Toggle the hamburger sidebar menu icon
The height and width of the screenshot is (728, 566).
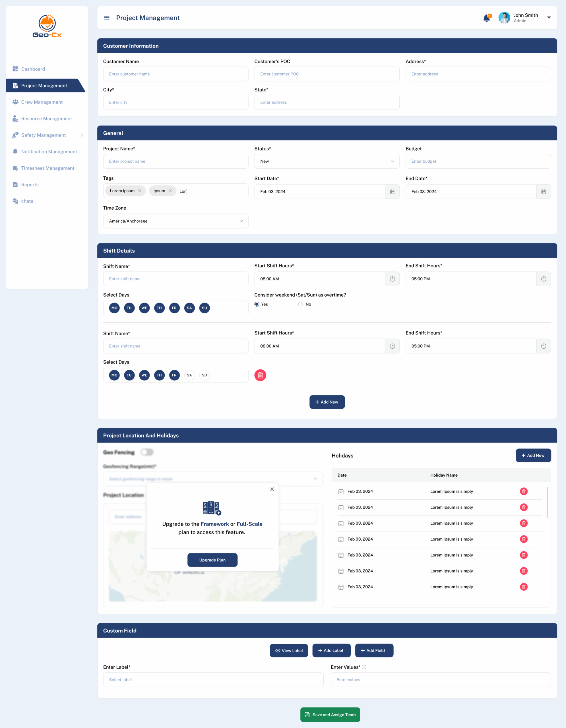[x=107, y=18]
